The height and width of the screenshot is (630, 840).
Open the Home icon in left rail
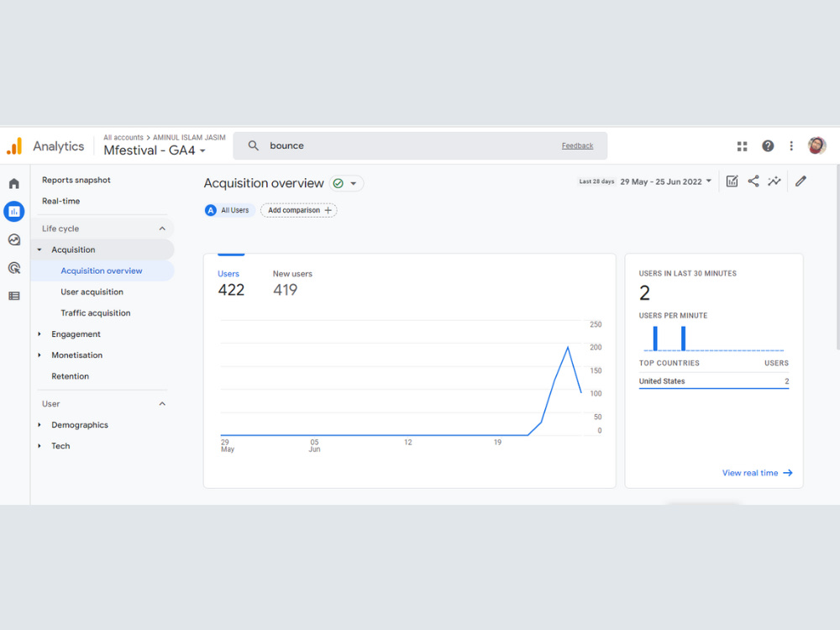coord(14,184)
